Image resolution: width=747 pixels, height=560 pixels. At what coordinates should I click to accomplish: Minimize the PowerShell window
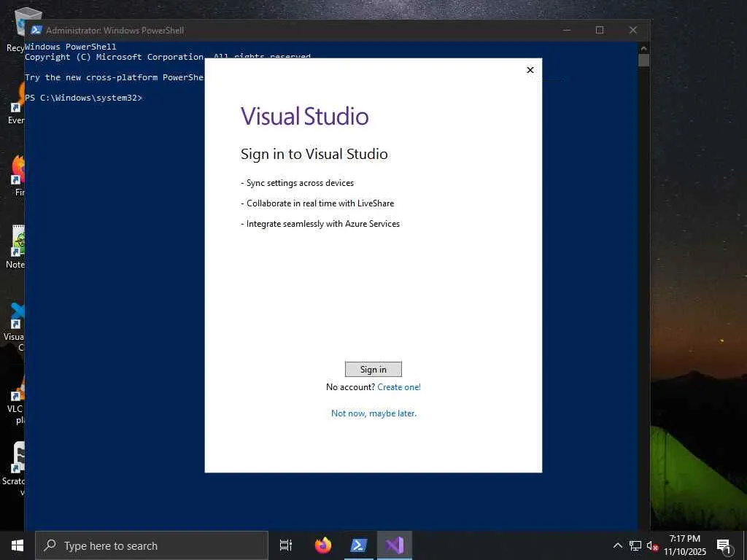click(566, 30)
